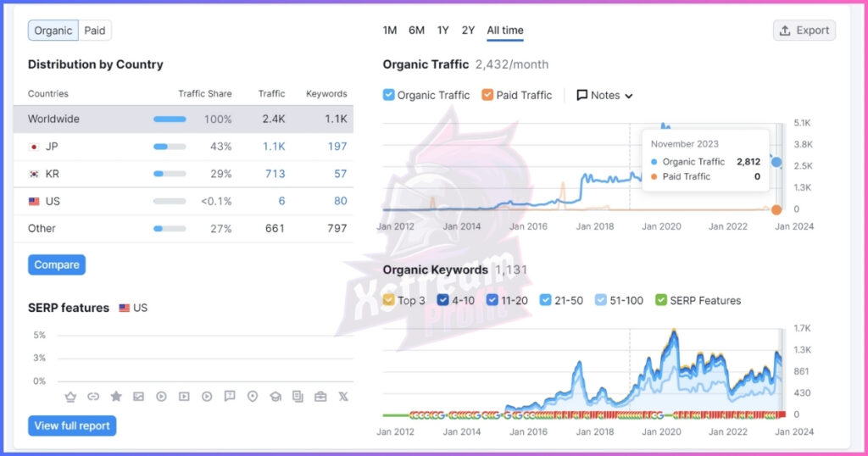Uncheck the Organic Traffic checkbox

point(389,95)
